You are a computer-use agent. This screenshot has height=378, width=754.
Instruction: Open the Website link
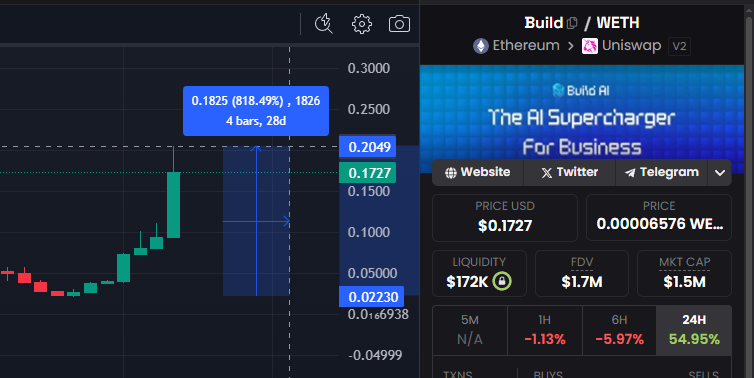(x=478, y=172)
